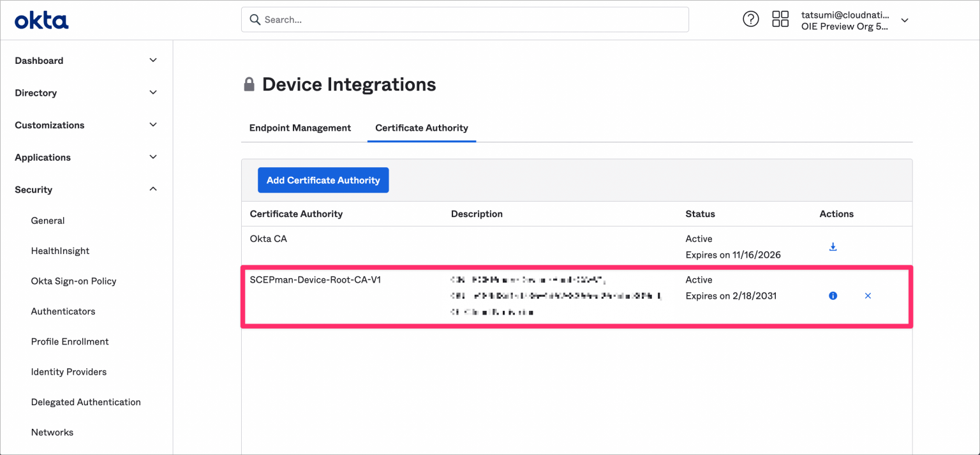Click the lock icon beside Device Integrations
The width and height of the screenshot is (980, 455).
coord(249,83)
